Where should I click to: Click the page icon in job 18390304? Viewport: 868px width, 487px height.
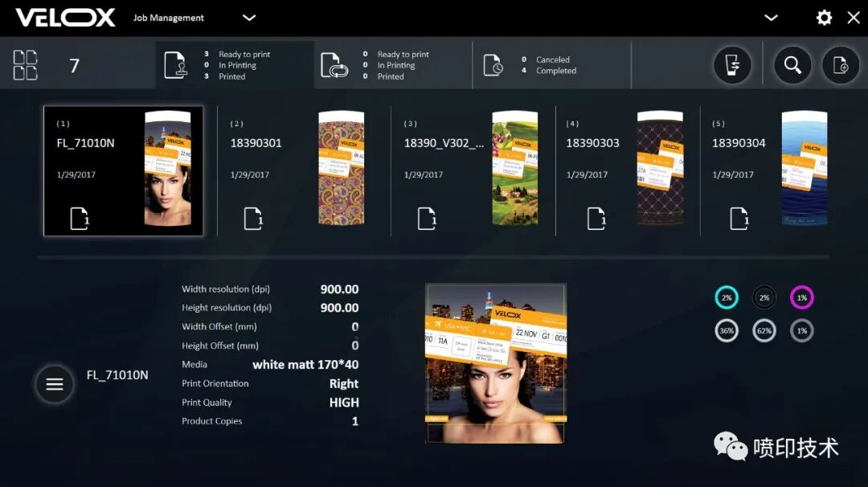(739, 219)
